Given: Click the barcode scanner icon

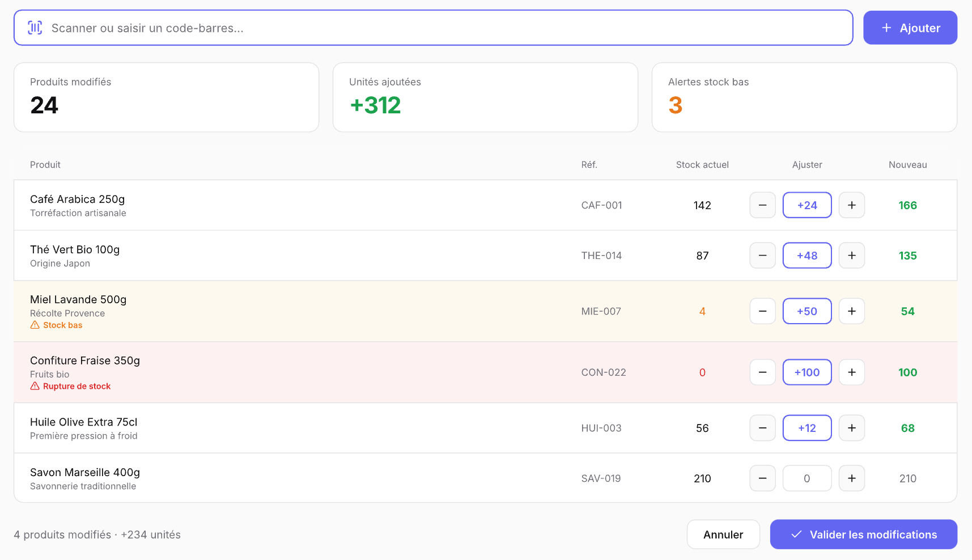Looking at the screenshot, I should pyautogui.click(x=35, y=28).
